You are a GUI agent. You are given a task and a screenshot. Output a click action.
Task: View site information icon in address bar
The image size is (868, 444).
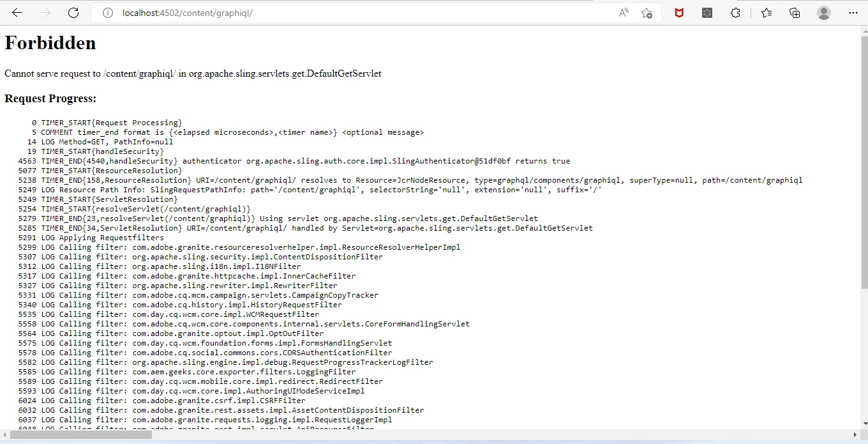108,13
